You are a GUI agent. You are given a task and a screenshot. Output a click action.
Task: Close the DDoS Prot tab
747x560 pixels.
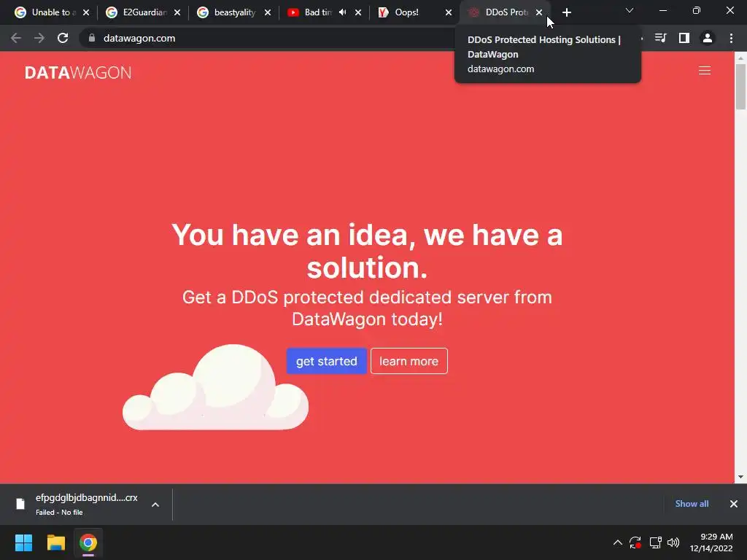click(x=539, y=13)
